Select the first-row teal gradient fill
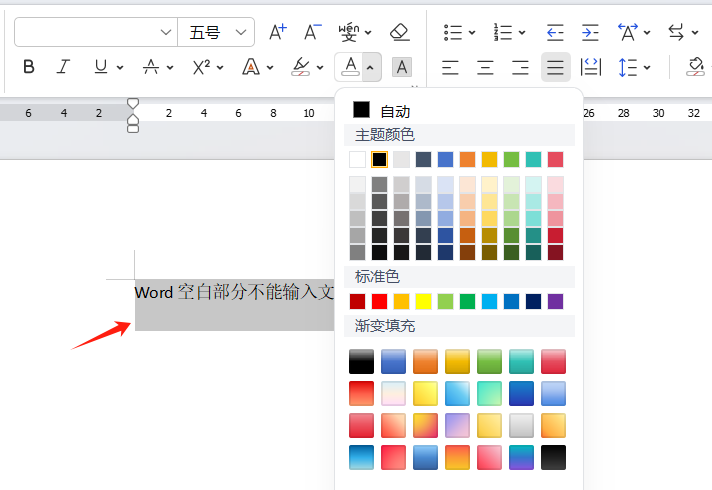This screenshot has width=712, height=490. pyautogui.click(x=521, y=361)
